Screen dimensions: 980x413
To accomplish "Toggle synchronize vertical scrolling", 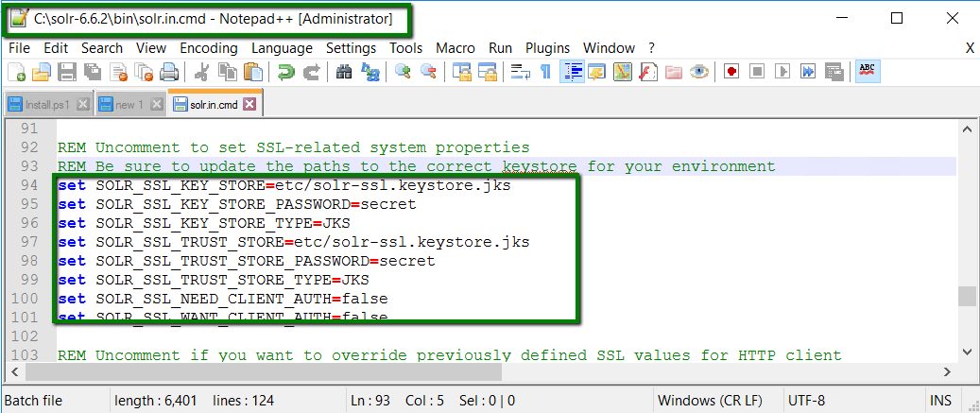I will point(461,72).
